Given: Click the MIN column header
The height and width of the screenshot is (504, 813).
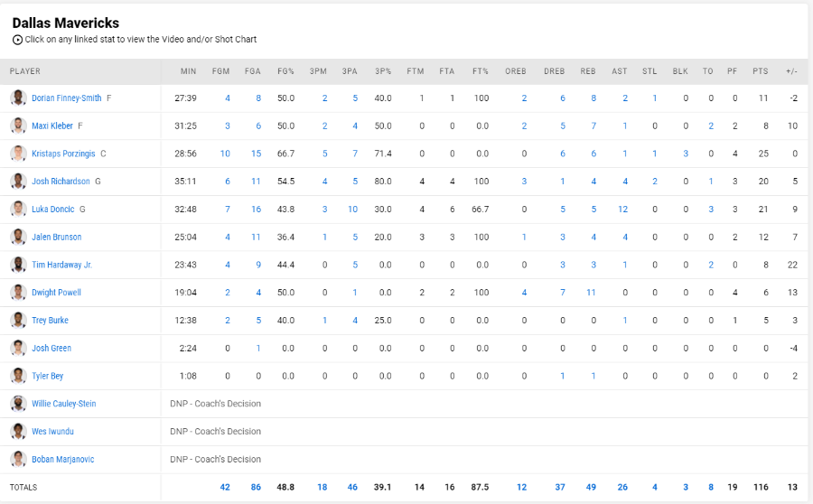Looking at the screenshot, I should coord(188,71).
